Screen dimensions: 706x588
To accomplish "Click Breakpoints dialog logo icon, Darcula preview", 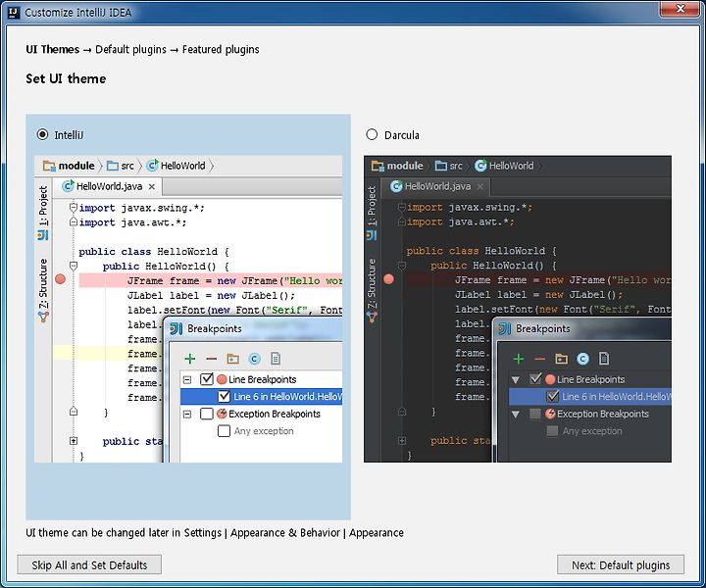I will pos(505,329).
